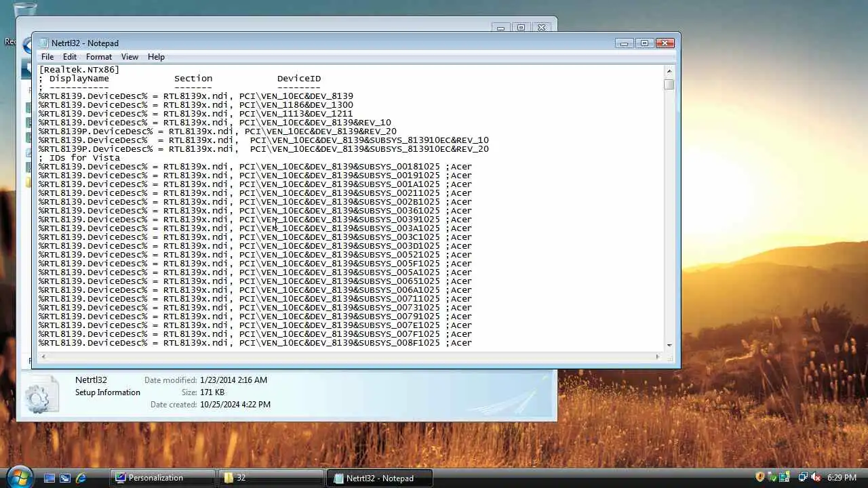The image size is (868, 488).
Task: Click the DisplayName header comment text
Action: click(79, 79)
